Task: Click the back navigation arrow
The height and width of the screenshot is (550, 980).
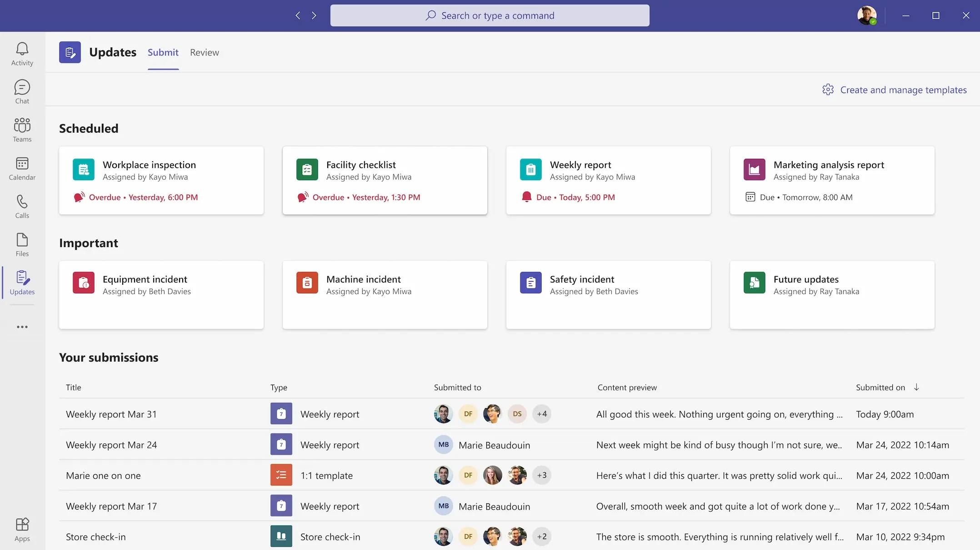Action: click(x=298, y=15)
